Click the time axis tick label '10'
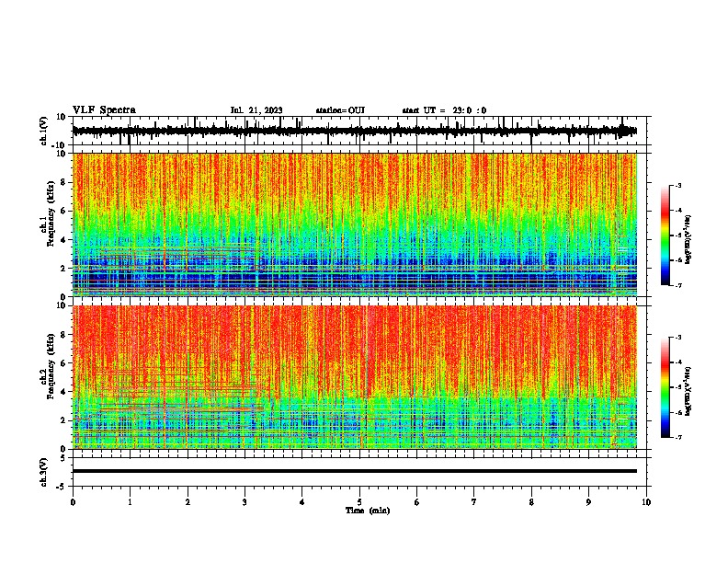This screenshot has height=563, width=728. (x=646, y=502)
